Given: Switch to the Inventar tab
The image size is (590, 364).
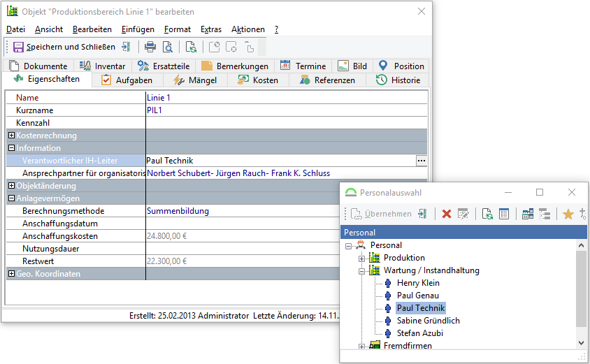Looking at the screenshot, I should click(x=102, y=66).
